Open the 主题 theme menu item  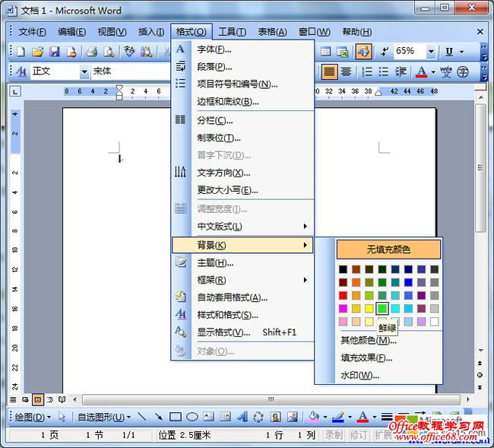click(215, 262)
